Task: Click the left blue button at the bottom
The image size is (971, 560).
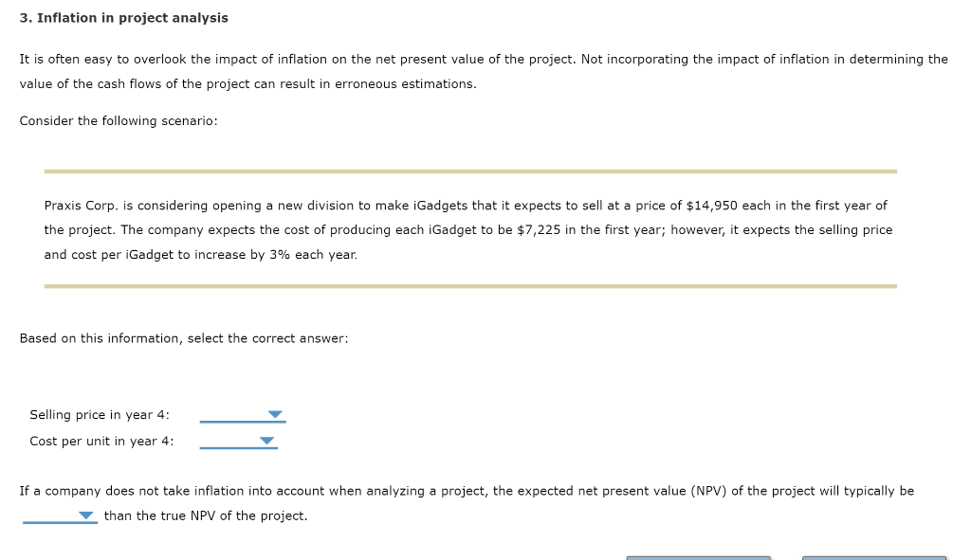Action: (697, 557)
